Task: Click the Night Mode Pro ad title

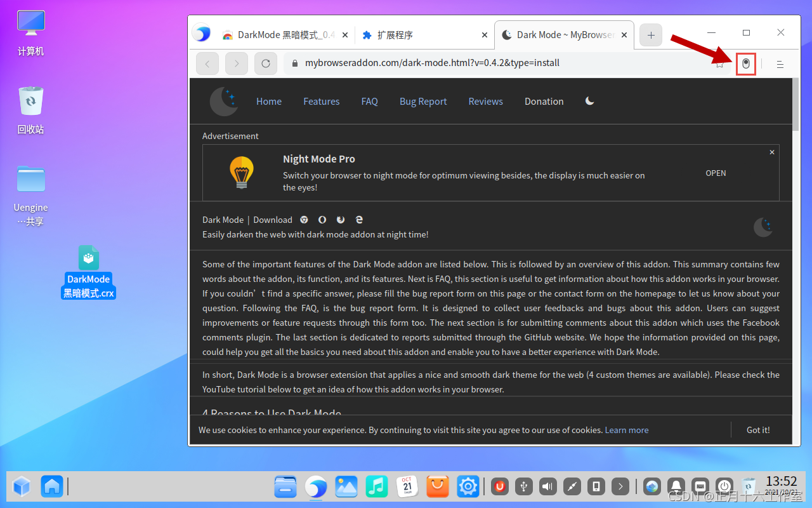Action: [x=319, y=159]
